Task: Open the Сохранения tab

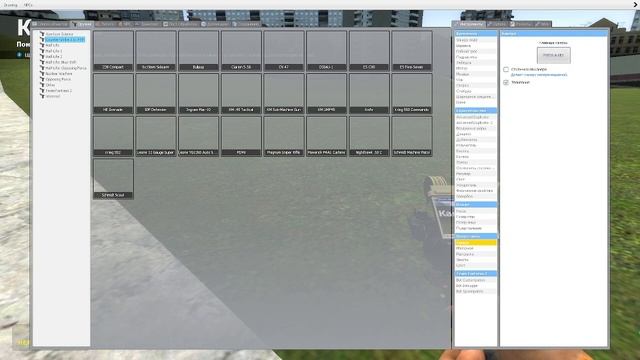Action: tap(246, 24)
